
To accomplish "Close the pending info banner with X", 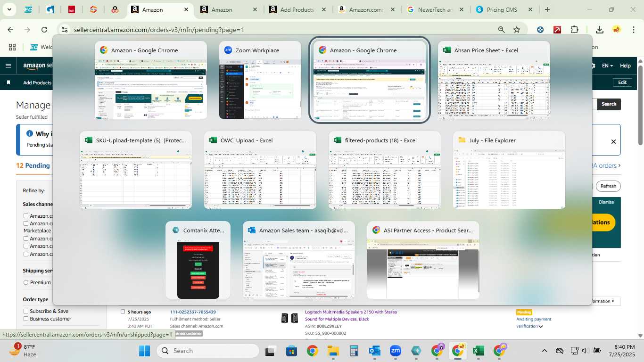I will click(x=613, y=141).
